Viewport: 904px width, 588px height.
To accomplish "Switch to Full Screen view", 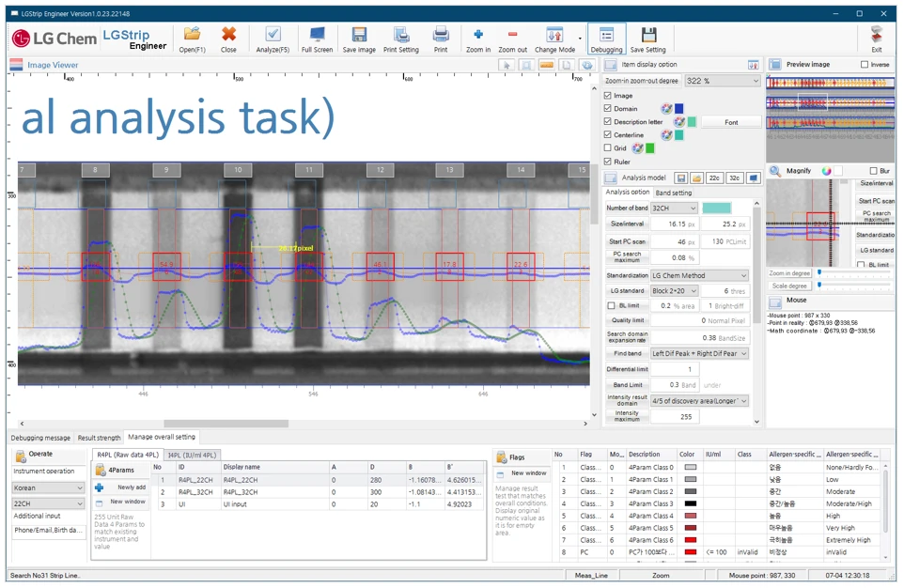I will pyautogui.click(x=317, y=39).
